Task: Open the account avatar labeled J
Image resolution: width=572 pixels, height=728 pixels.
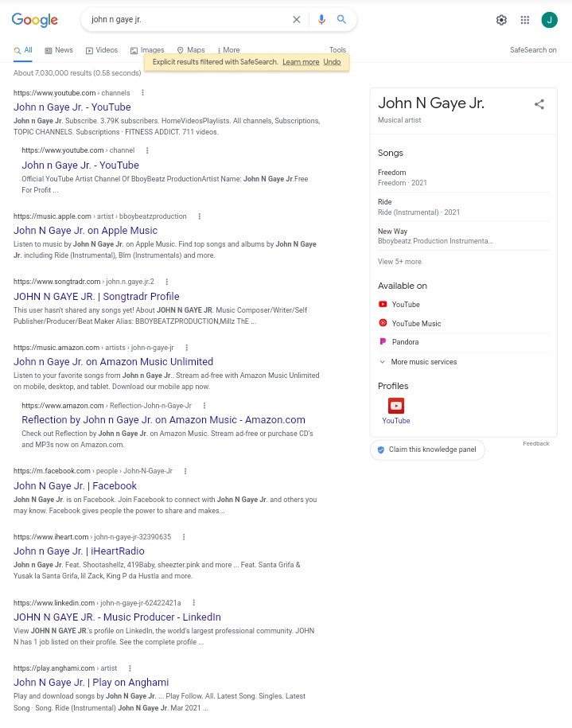Action: tap(549, 20)
